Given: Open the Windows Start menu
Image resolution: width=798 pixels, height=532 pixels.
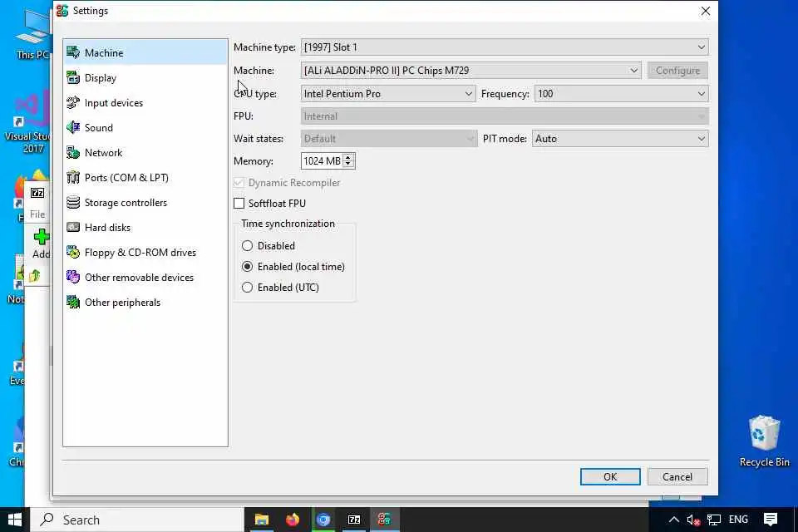Looking at the screenshot, I should [15, 520].
